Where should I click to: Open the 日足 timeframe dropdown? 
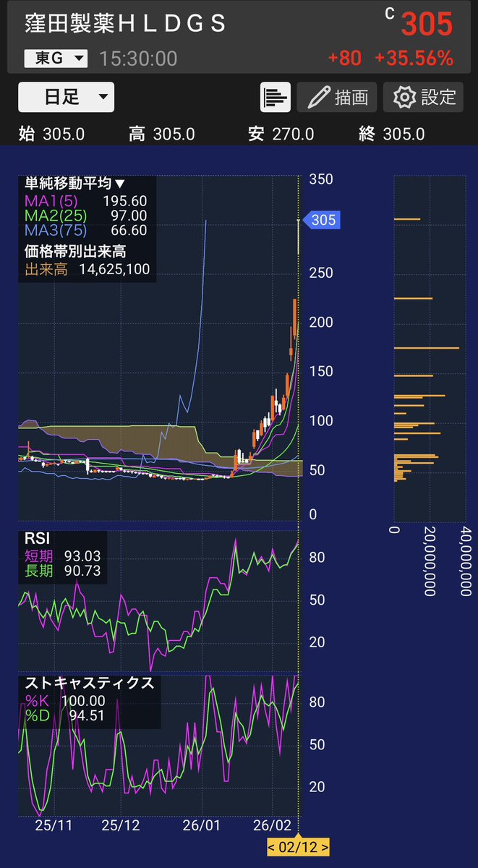pos(66,97)
